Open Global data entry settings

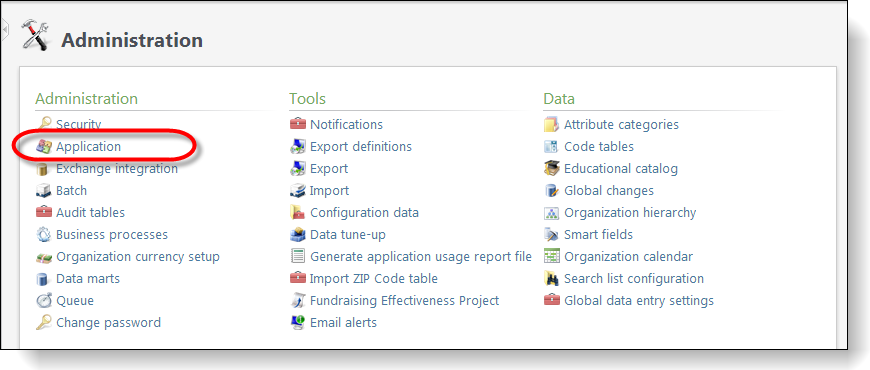point(639,301)
